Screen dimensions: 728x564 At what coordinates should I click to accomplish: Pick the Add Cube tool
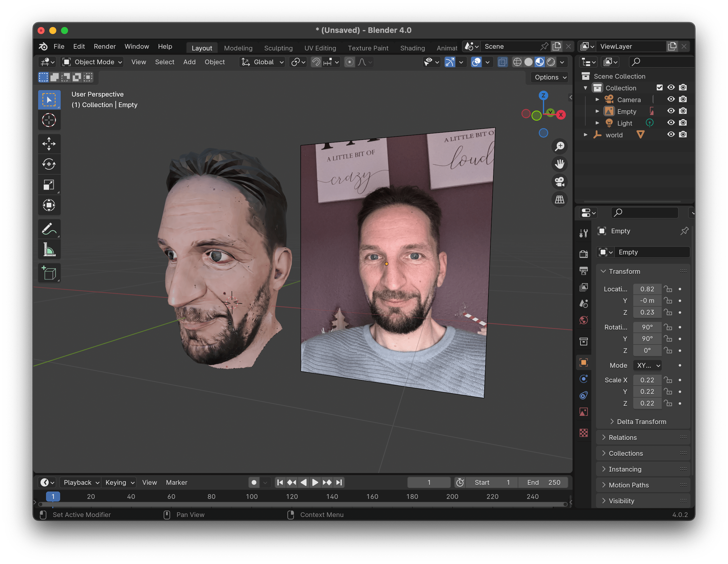click(x=49, y=273)
